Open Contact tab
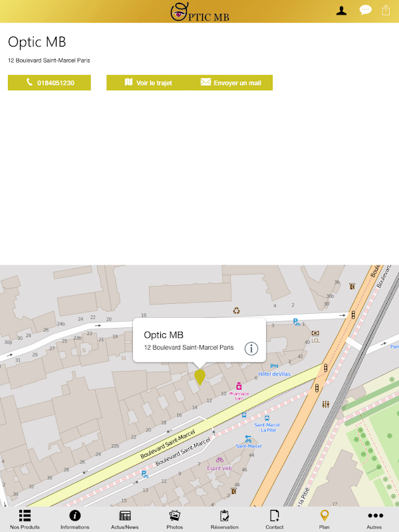Image resolution: width=399 pixels, height=532 pixels. point(274,519)
